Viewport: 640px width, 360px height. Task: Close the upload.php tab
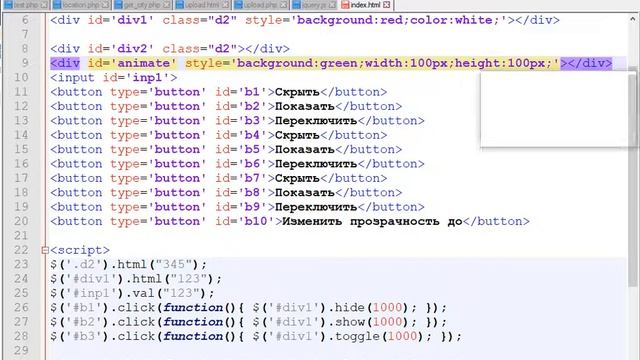click(x=284, y=5)
